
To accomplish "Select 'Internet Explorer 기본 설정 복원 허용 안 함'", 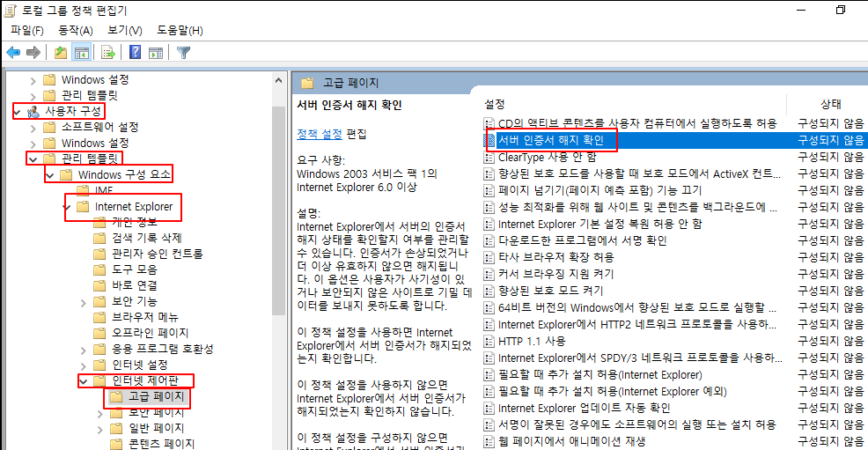I will [x=600, y=225].
